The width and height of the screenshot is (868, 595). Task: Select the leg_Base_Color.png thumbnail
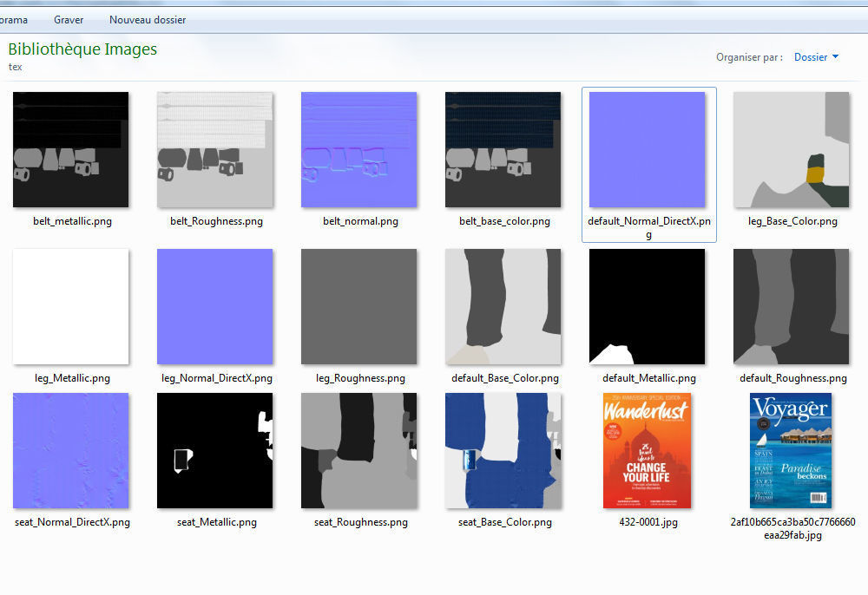click(791, 149)
